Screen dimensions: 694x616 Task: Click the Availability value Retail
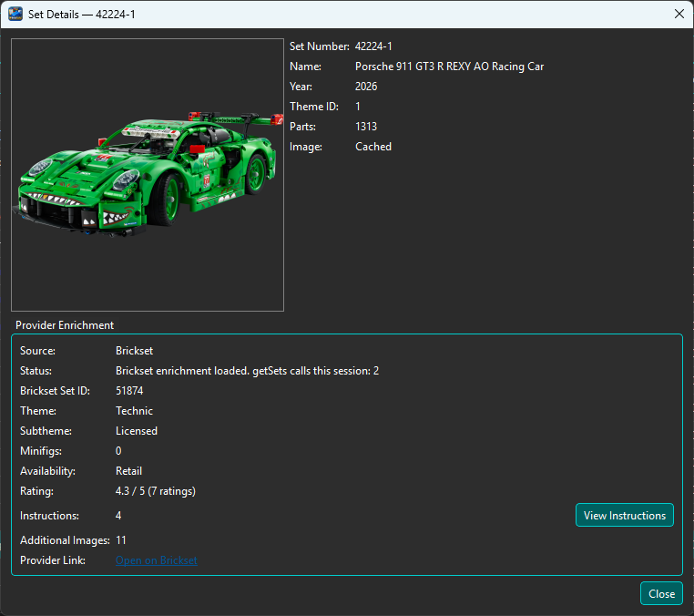[128, 471]
